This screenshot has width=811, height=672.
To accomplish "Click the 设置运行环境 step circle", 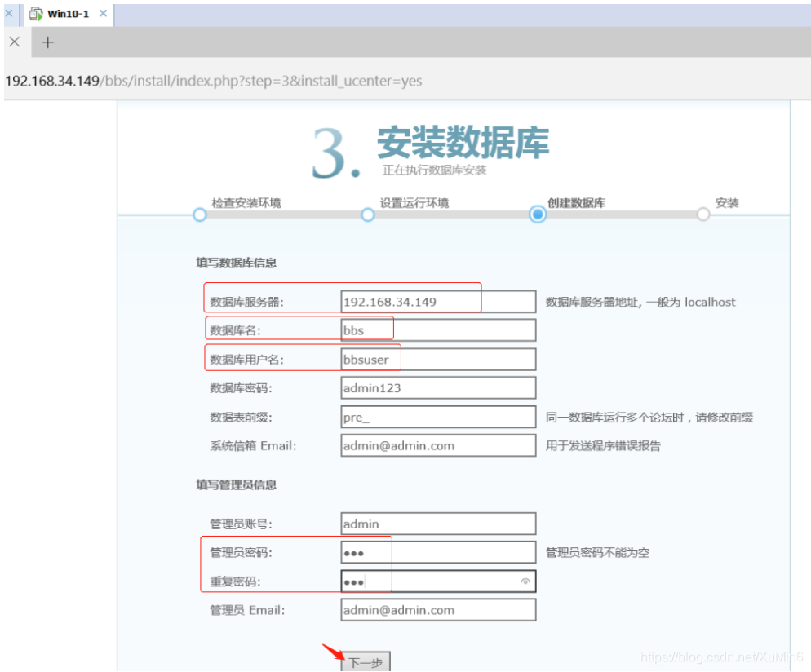I will 368,215.
